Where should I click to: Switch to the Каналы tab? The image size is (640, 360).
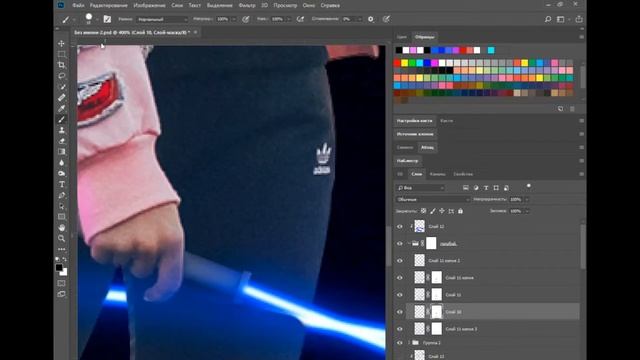[x=437, y=174]
